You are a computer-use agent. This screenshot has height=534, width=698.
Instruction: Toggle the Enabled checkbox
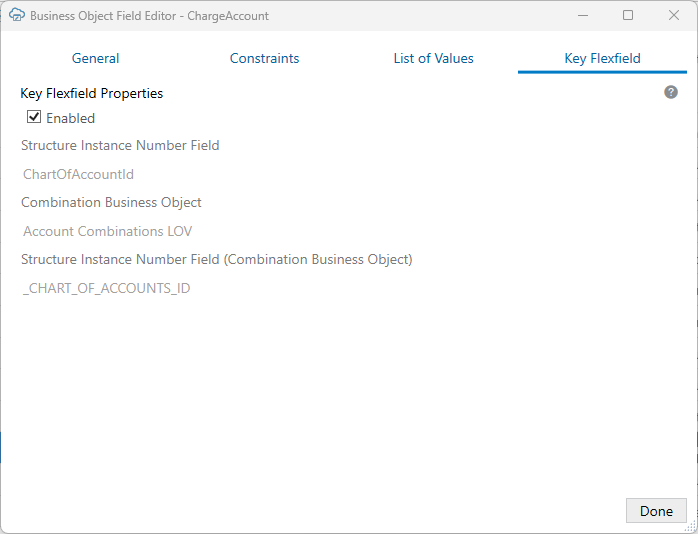(x=34, y=118)
